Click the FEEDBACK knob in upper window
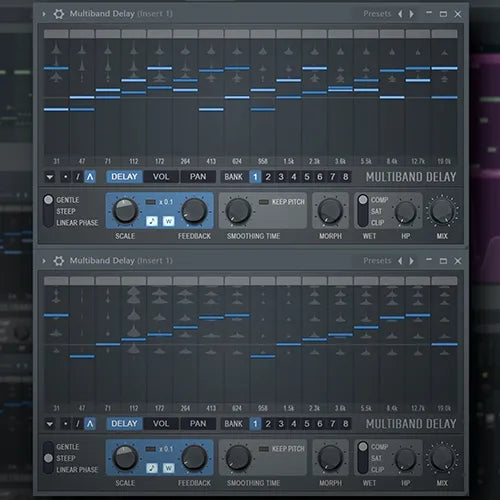Viewport: 500px width, 500px height. tap(194, 211)
